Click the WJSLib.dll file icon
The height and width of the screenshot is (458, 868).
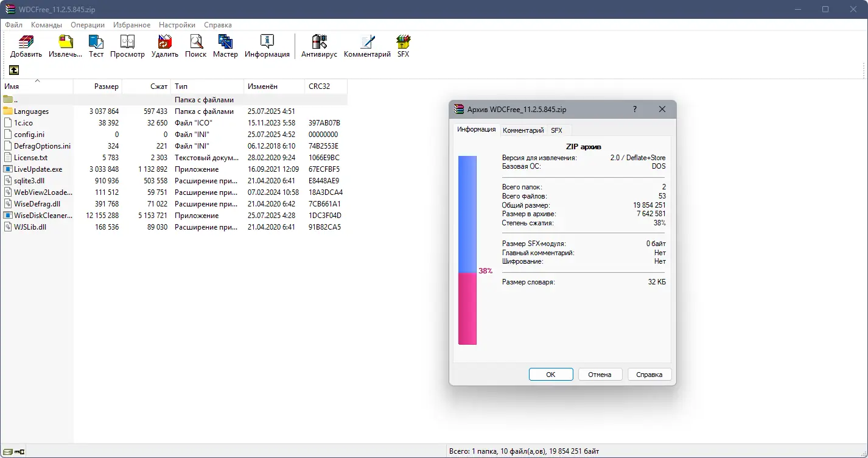tap(8, 227)
